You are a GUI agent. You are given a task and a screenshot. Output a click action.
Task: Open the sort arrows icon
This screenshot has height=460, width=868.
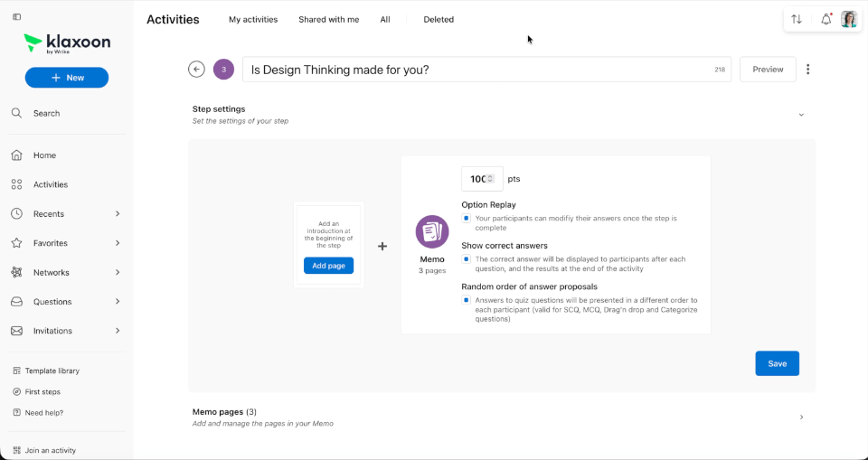[797, 19]
